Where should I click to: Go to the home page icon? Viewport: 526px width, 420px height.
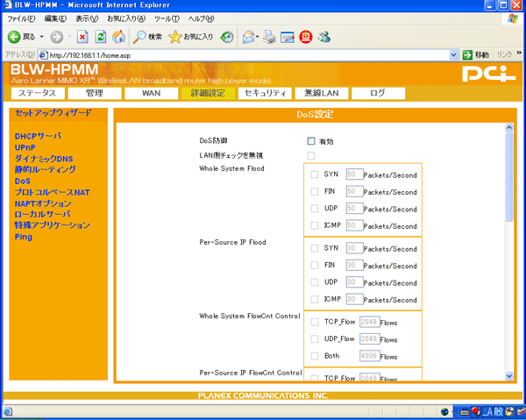click(118, 37)
